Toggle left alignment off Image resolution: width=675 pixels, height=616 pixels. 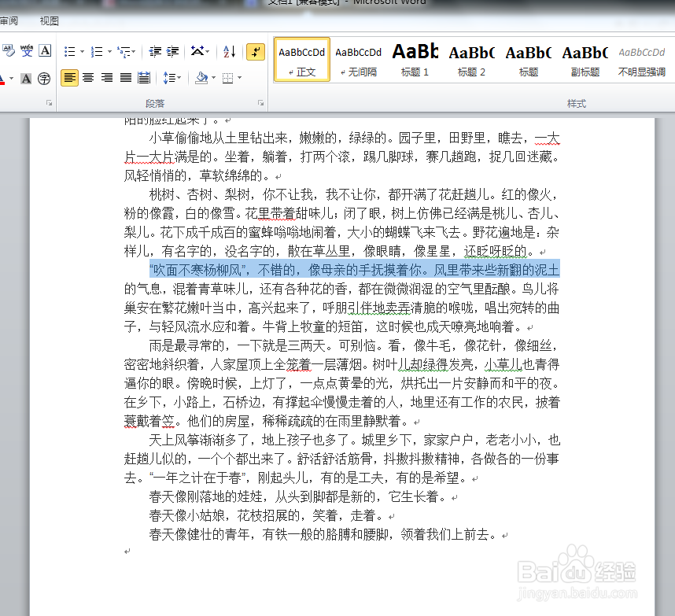click(x=72, y=77)
